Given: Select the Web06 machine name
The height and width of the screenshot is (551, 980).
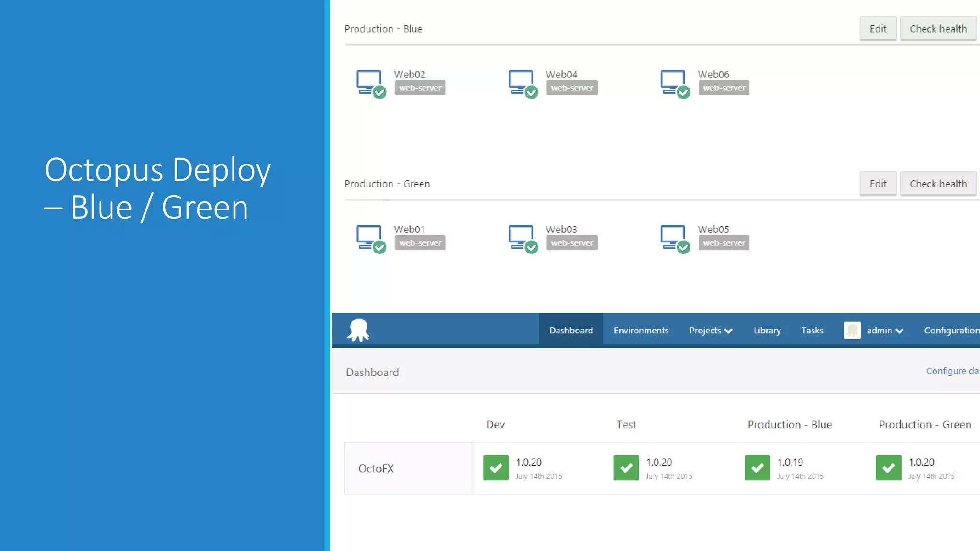Looking at the screenshot, I should click(x=713, y=74).
